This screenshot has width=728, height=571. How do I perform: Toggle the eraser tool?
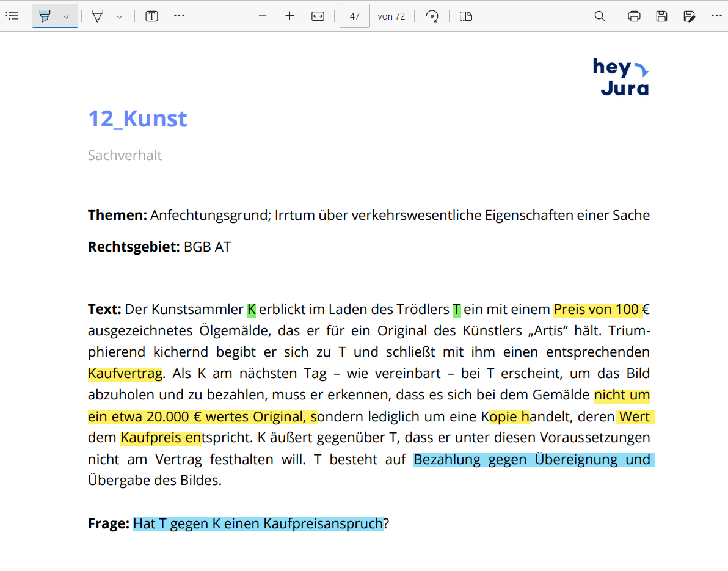pos(97,16)
